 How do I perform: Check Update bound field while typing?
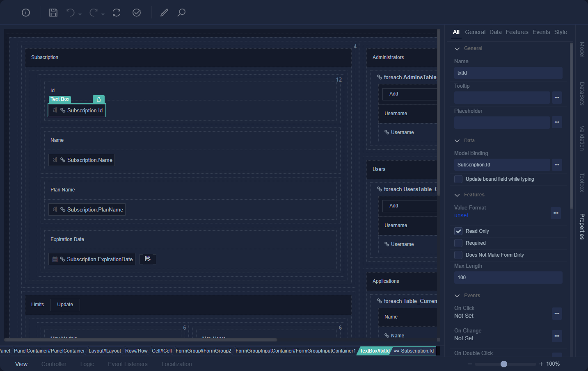click(x=458, y=179)
